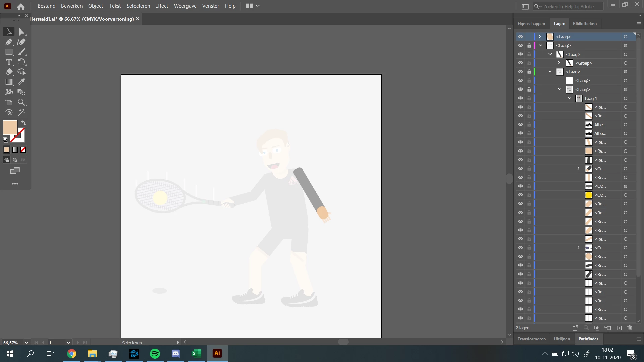The height and width of the screenshot is (362, 644).
Task: Click the delete layer trash icon
Action: coord(630,328)
